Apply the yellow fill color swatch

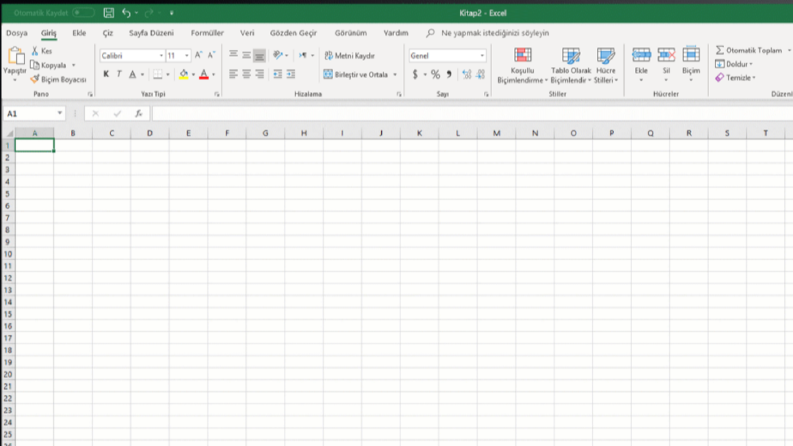pos(184,74)
